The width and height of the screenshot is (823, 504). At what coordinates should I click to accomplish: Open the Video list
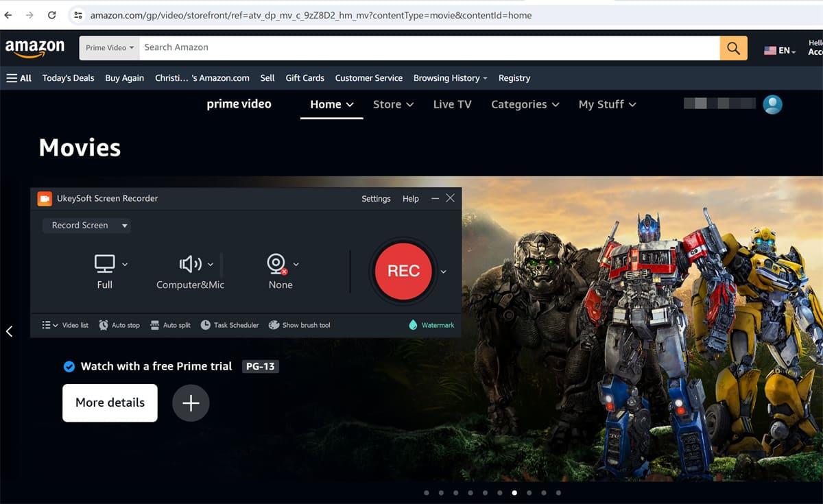pyautogui.click(x=65, y=325)
